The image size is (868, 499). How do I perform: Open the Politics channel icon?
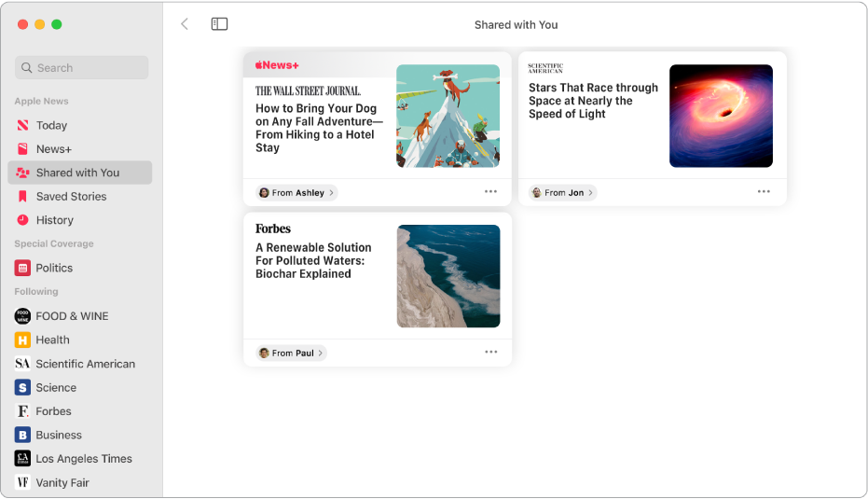click(x=22, y=268)
